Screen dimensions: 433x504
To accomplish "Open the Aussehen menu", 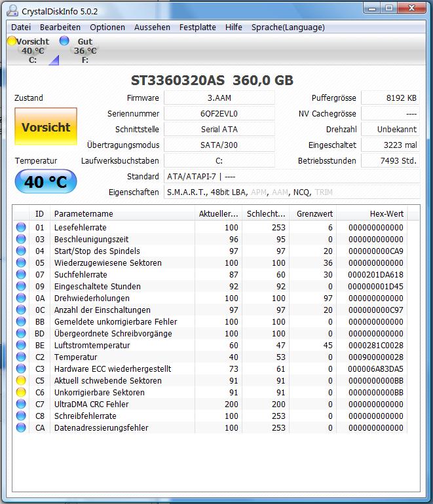I will [x=152, y=27].
